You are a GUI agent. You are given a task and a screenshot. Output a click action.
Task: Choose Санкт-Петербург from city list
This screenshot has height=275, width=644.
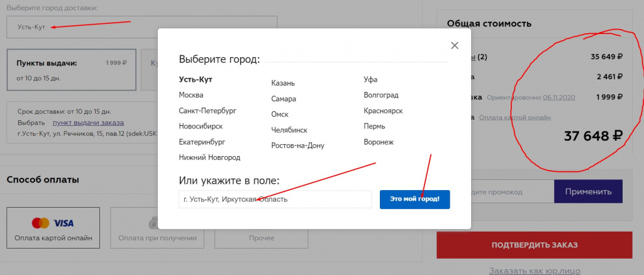point(208,111)
